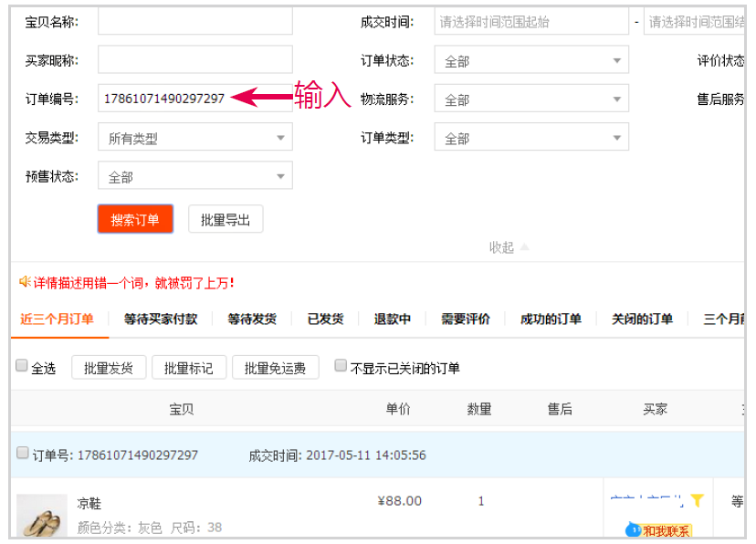Click the 单价 column header
The image size is (756, 544).
[x=398, y=409]
